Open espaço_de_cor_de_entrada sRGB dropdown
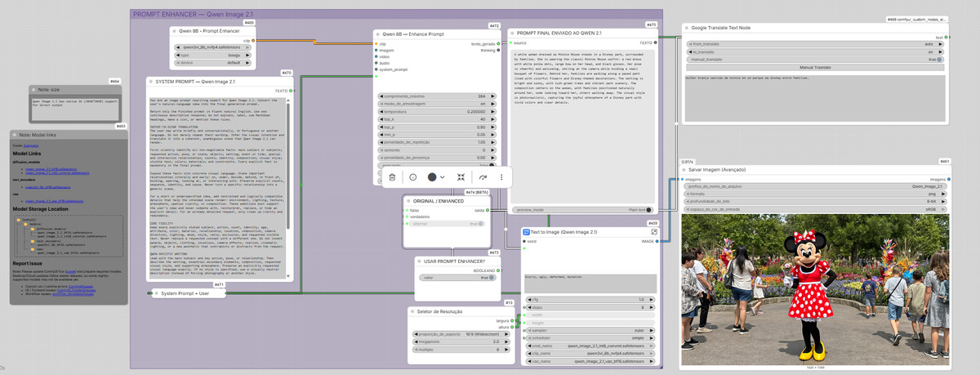The height and width of the screenshot is (375, 980). pyautogui.click(x=813, y=209)
